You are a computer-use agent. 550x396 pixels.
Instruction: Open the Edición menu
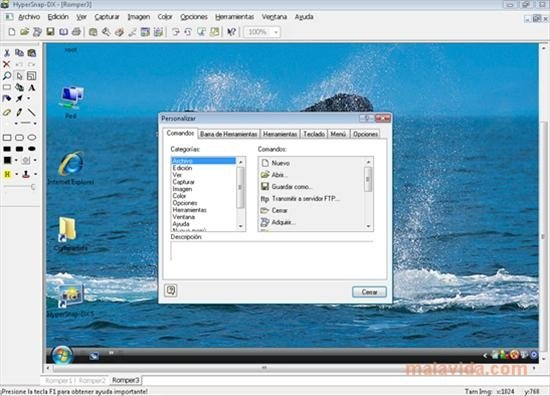tap(58, 17)
